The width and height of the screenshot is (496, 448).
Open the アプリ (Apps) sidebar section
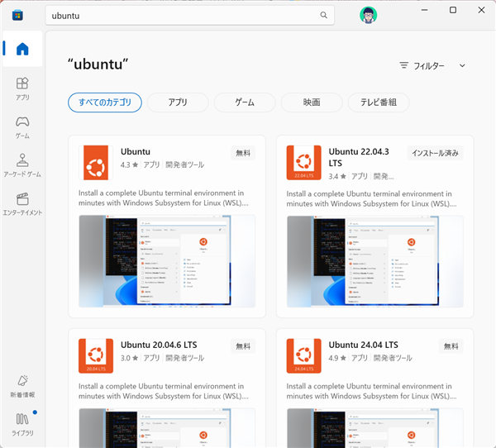coord(22,89)
